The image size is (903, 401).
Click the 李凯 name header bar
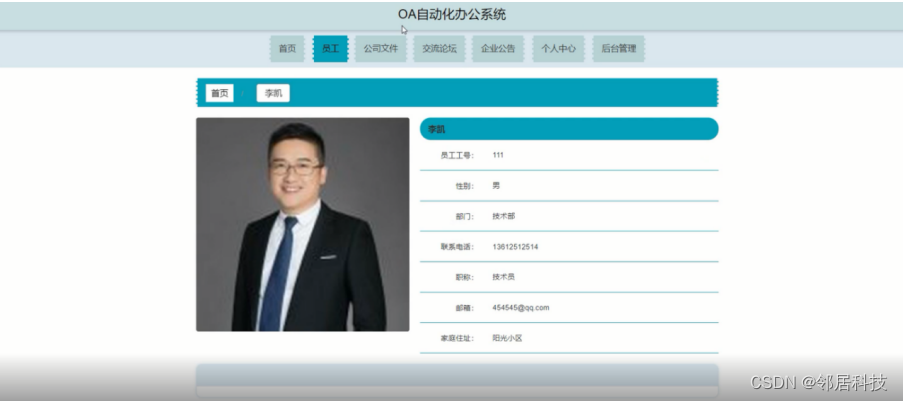click(569, 129)
